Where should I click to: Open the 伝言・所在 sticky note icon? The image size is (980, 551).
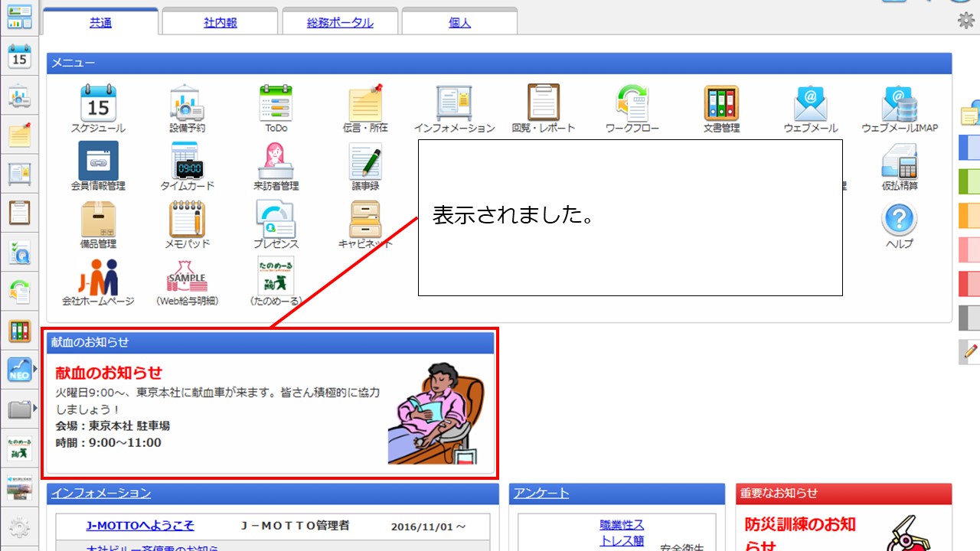[x=365, y=103]
